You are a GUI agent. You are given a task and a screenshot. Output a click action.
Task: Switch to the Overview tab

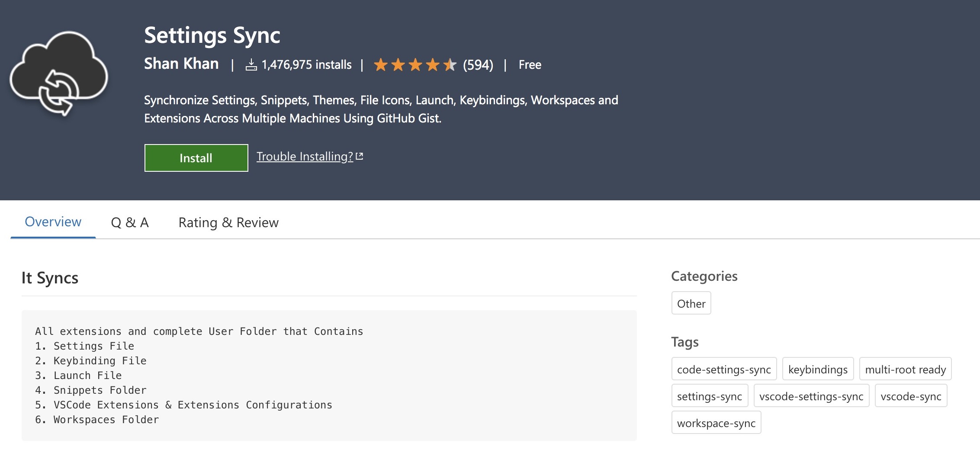(x=53, y=222)
